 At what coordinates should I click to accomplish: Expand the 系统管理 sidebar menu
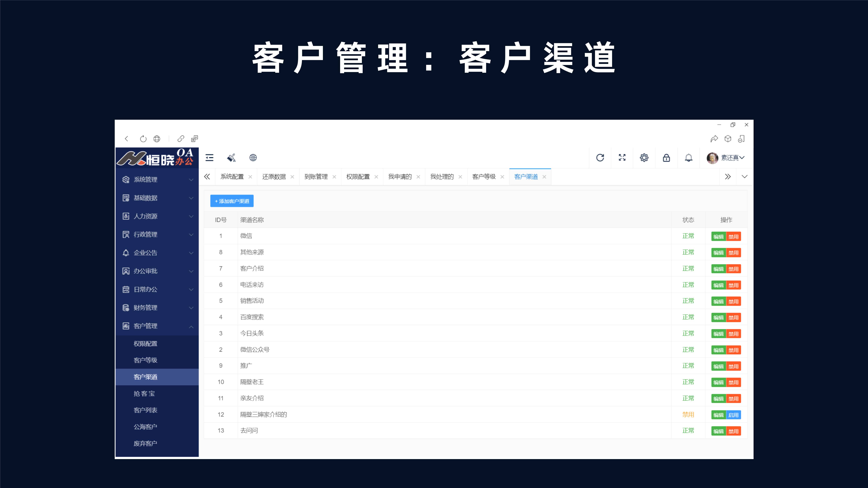(157, 179)
